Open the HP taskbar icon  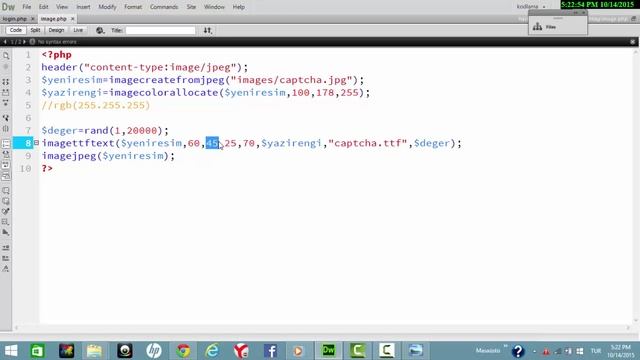point(154,351)
